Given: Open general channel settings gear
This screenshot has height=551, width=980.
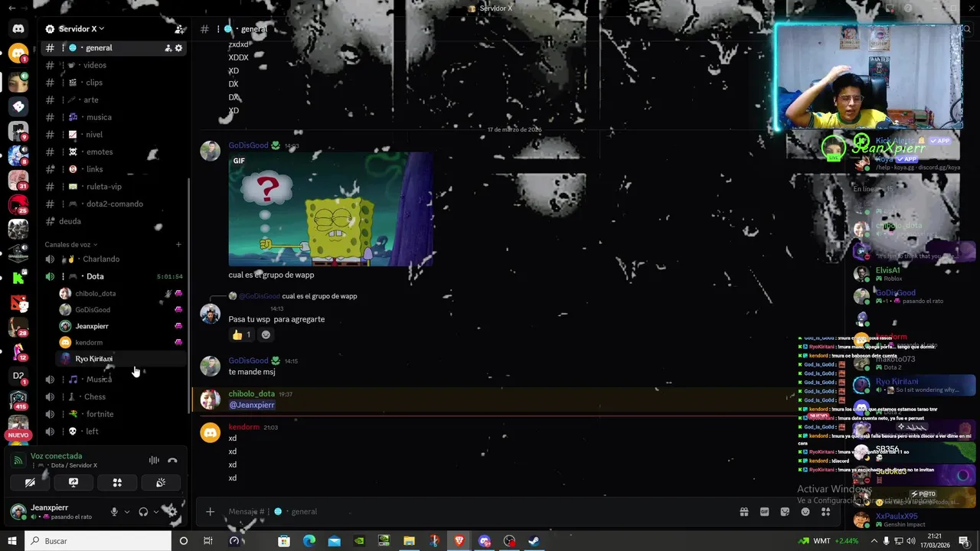Looking at the screenshot, I should pos(178,47).
